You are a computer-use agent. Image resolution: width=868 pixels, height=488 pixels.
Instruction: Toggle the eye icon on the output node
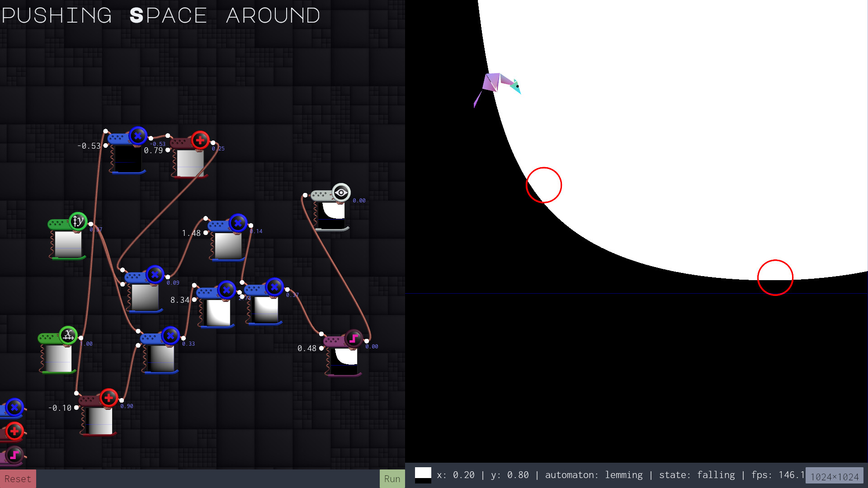[x=341, y=192]
